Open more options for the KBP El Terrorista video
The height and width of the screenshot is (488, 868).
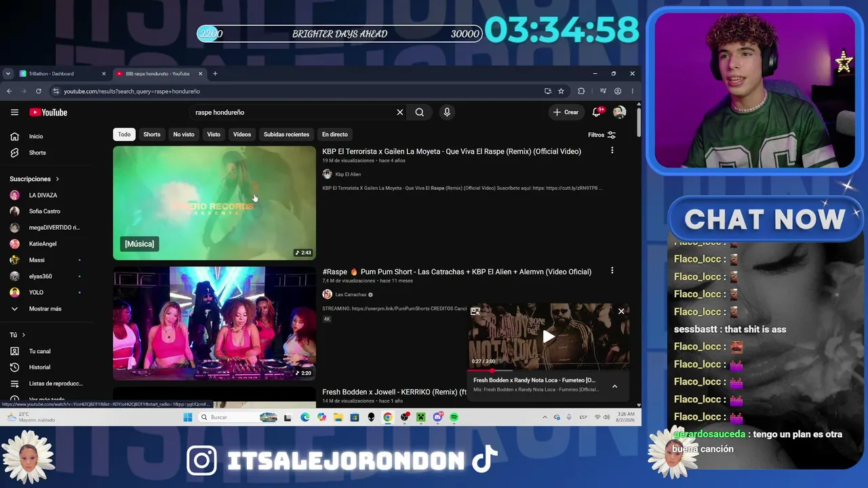[612, 150]
